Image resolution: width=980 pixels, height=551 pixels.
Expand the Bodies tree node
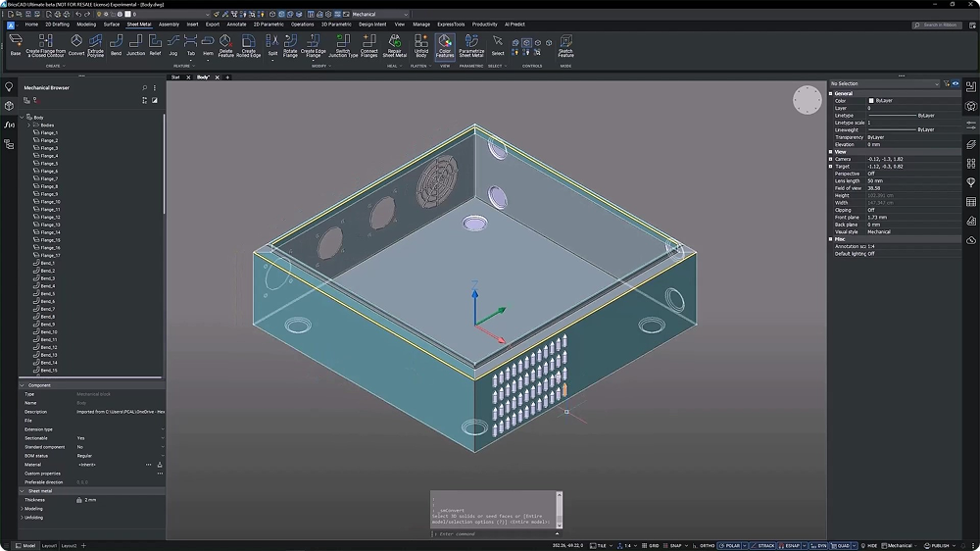(30, 125)
